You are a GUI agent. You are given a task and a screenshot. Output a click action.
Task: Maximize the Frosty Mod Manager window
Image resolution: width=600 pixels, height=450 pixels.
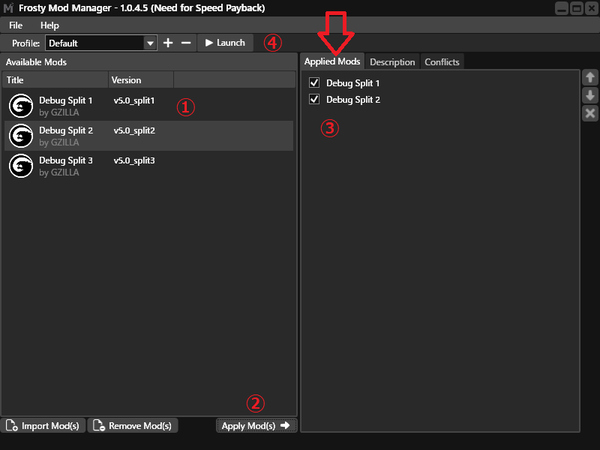[577, 8]
